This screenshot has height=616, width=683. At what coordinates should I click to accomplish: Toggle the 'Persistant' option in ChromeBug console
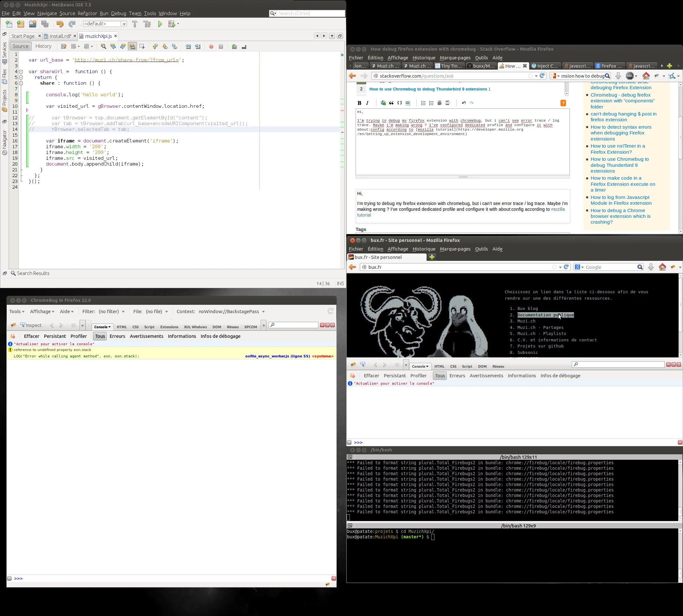click(55, 336)
